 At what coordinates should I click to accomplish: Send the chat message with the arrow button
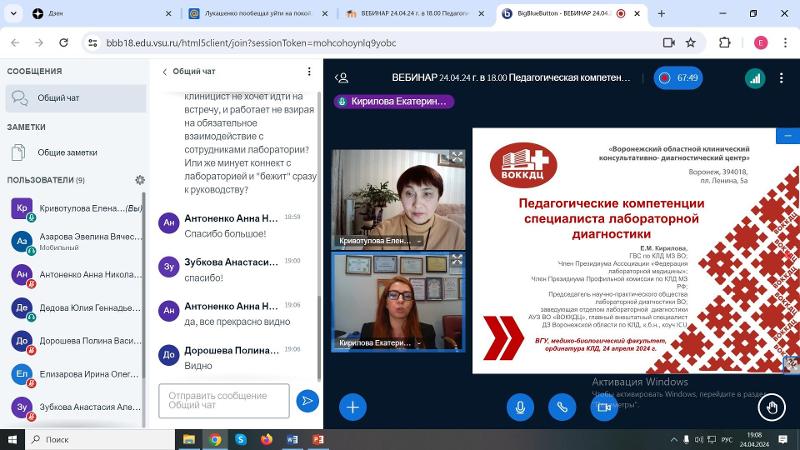(308, 401)
